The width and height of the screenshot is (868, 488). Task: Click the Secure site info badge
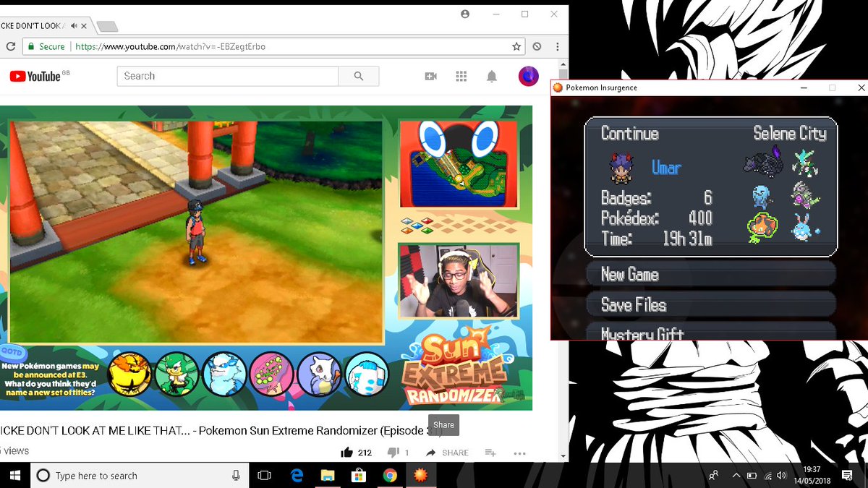(46, 46)
